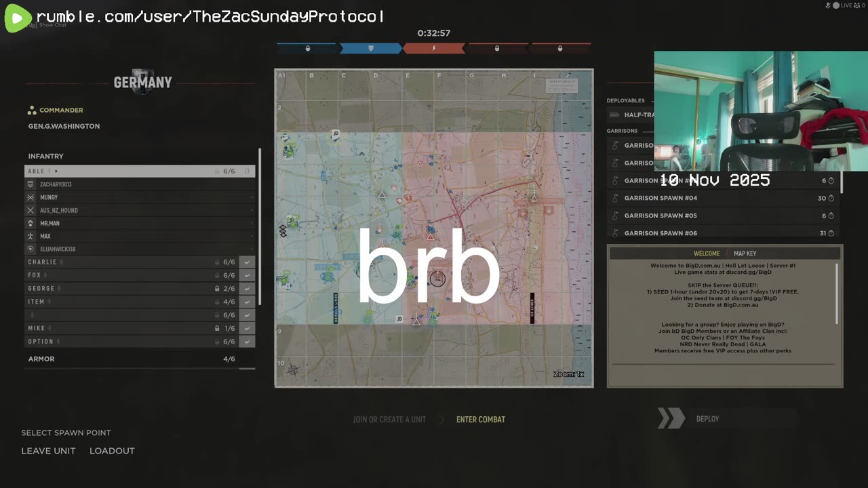Screen dimensions: 868x488
Task: Click the red contested sector indicator
Action: 434,48
